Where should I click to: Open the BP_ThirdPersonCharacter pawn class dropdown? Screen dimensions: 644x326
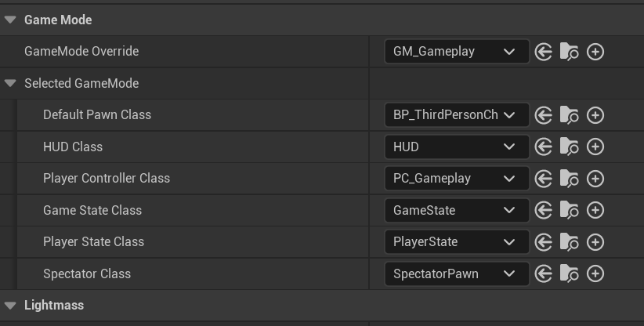(x=456, y=115)
